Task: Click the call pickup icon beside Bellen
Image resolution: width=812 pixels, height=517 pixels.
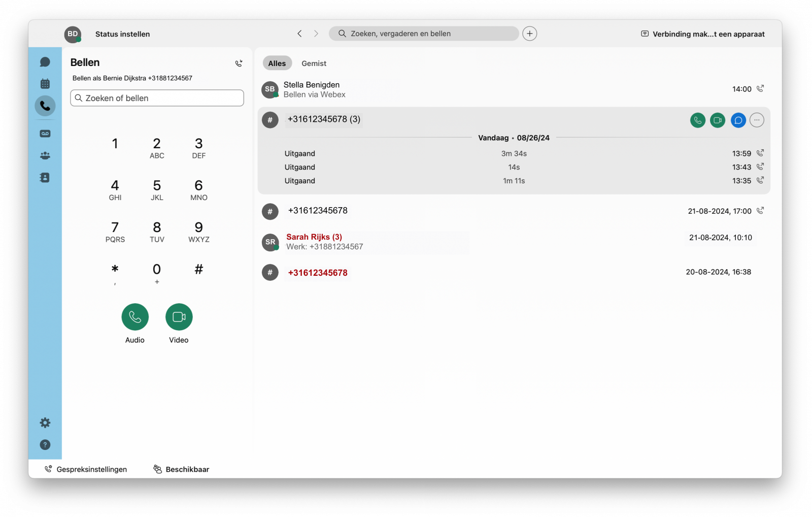Action: [x=239, y=63]
